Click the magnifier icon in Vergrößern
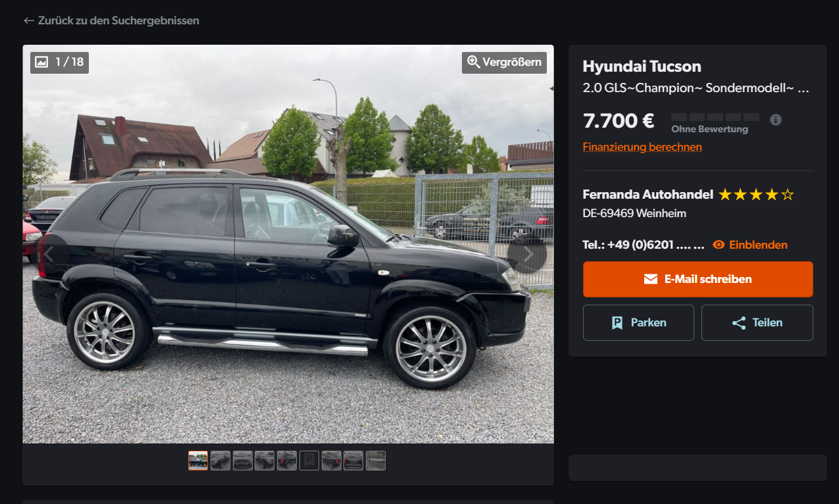Screen dimensions: 839x504 (x=473, y=62)
